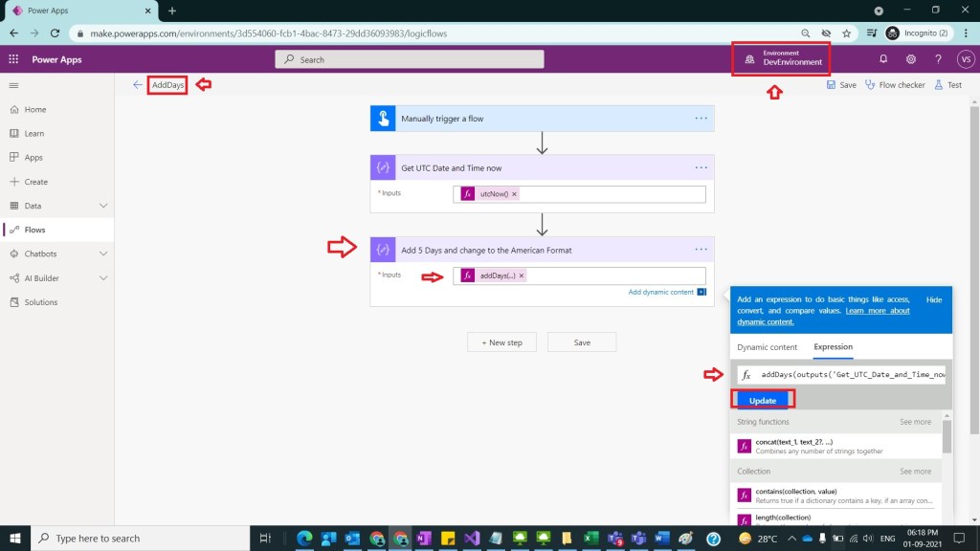The width and height of the screenshot is (980, 551).
Task: Open the ellipsis menu on Manually trigger a flow
Action: pyautogui.click(x=702, y=119)
